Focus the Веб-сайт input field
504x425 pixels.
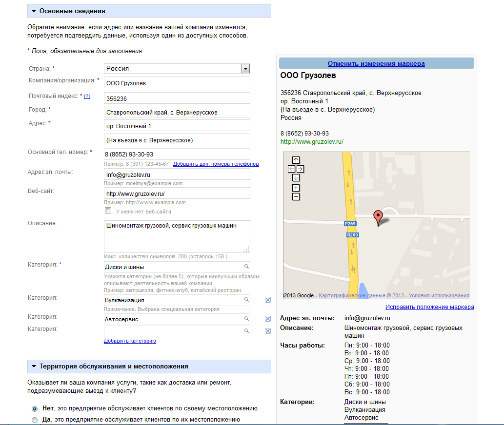[177, 193]
